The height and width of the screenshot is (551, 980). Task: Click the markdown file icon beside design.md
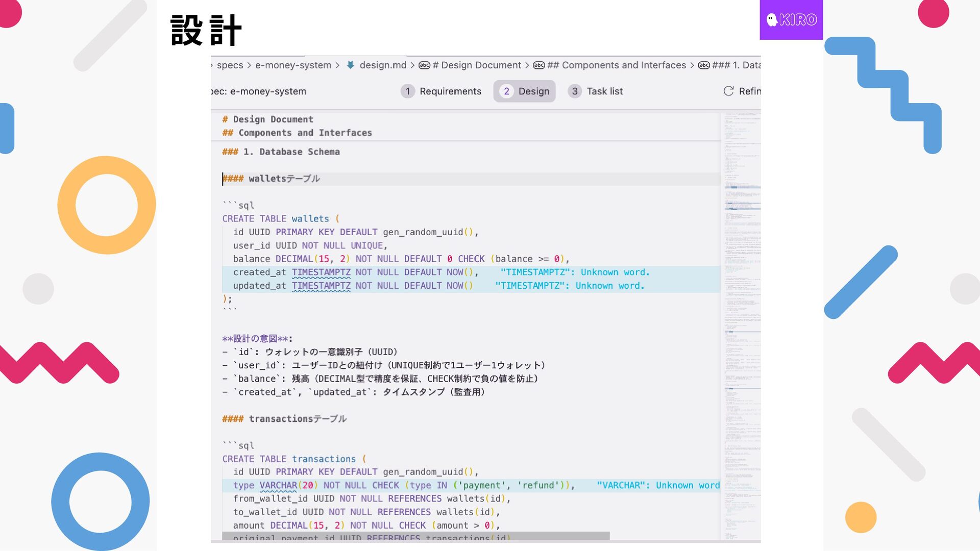point(351,65)
